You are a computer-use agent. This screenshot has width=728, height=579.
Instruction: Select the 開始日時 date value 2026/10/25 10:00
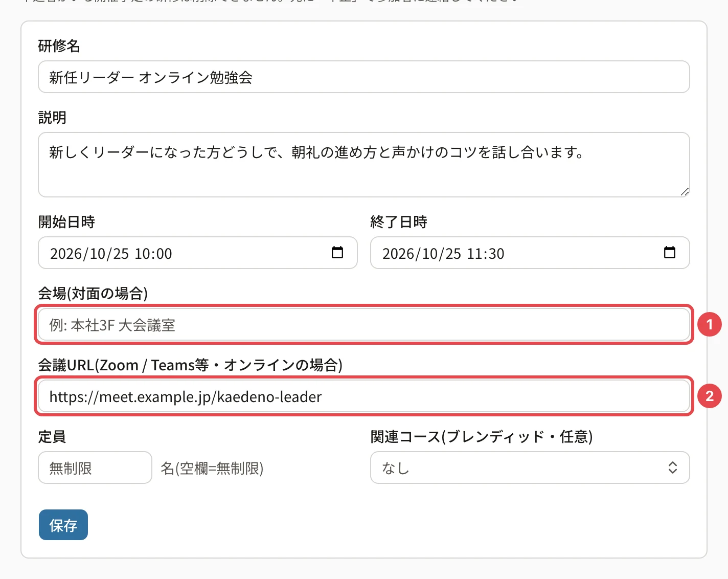111,253
